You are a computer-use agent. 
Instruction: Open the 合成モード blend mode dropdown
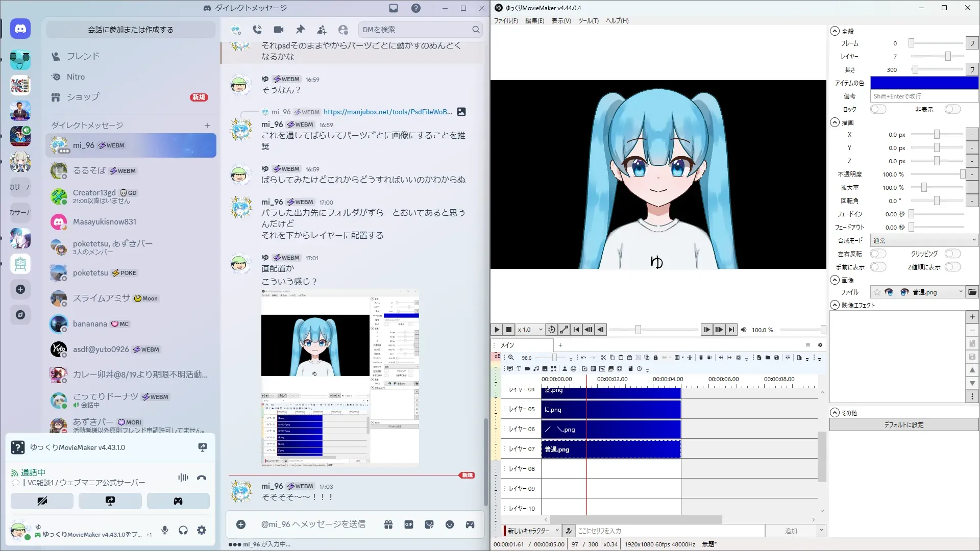(x=924, y=240)
